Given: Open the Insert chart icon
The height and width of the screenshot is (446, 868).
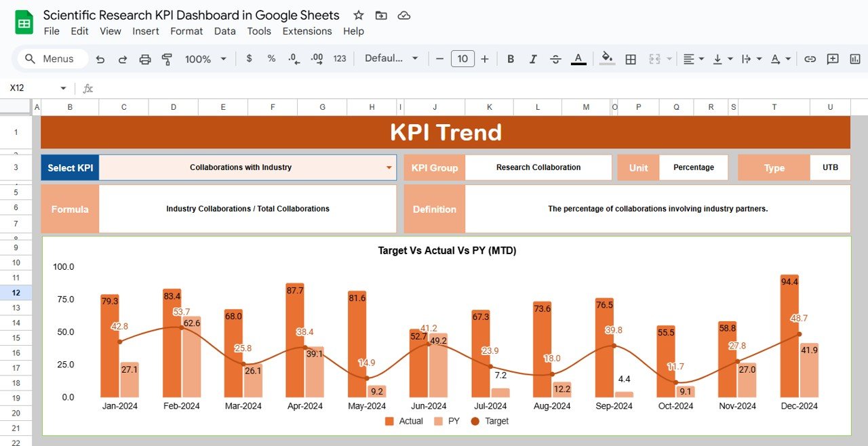Looking at the screenshot, I should click(854, 59).
